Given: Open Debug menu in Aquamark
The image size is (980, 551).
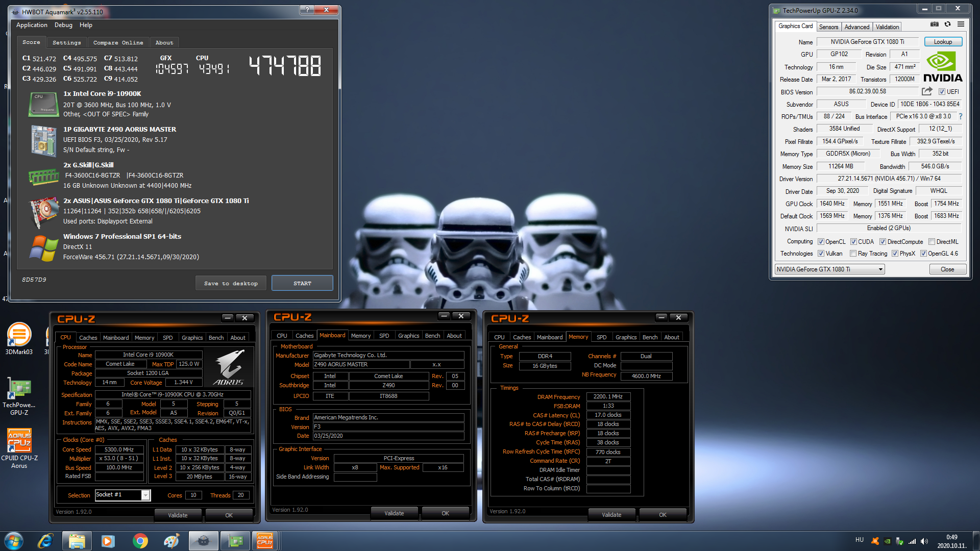Looking at the screenshot, I should 63,25.
